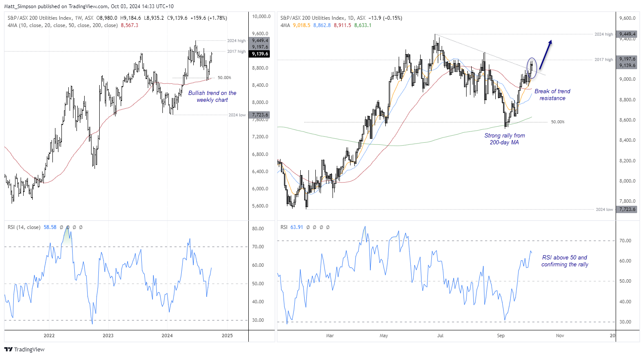Image resolution: width=644 pixels, height=357 pixels.
Task: Select the 'Bullish trend on the weekly chart' note
Action: click(x=212, y=96)
